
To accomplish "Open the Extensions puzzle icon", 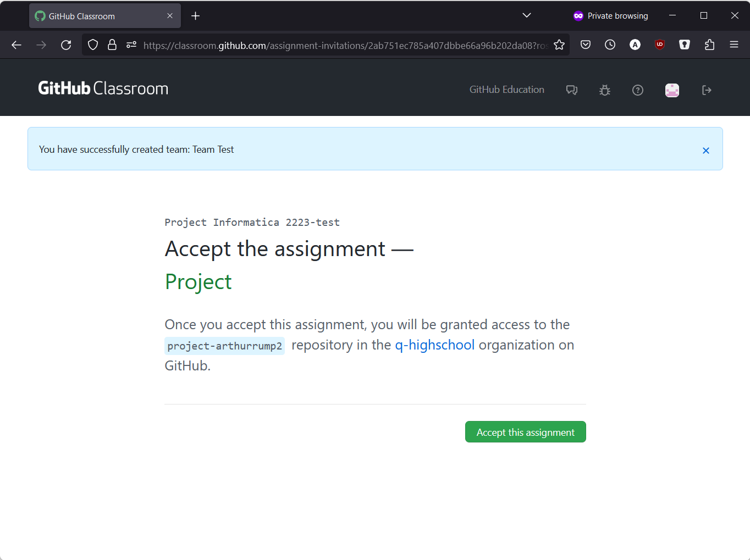I will (709, 45).
